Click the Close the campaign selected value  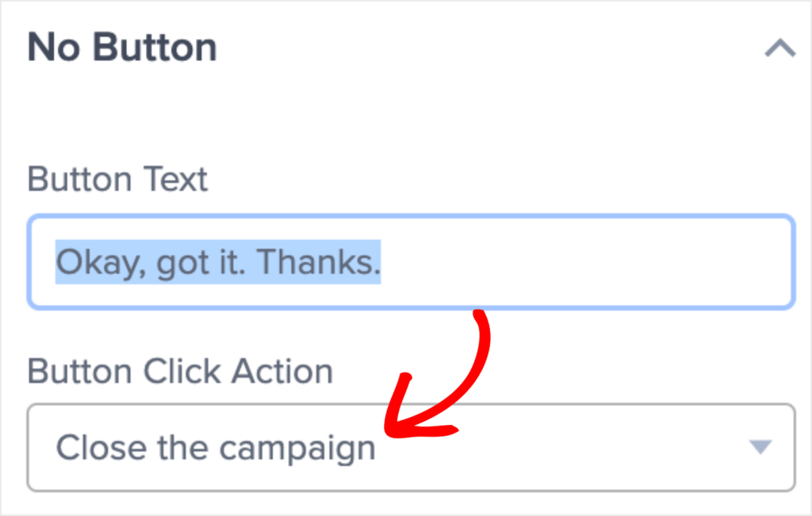[214, 448]
